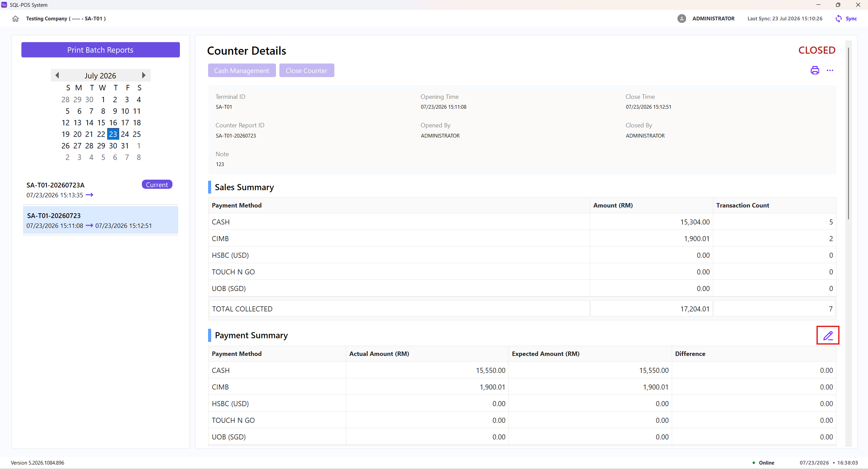
Task: Open the three-dot more options menu
Action: (830, 70)
